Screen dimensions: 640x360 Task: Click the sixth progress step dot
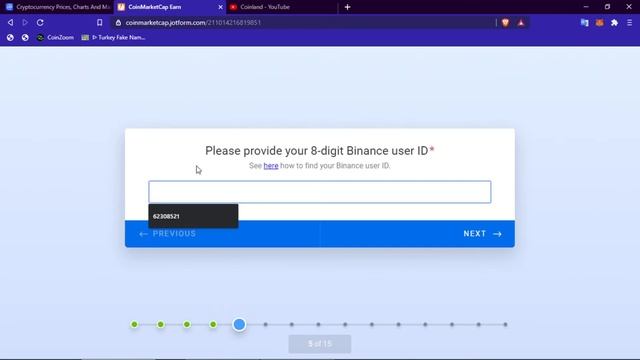coord(265,324)
